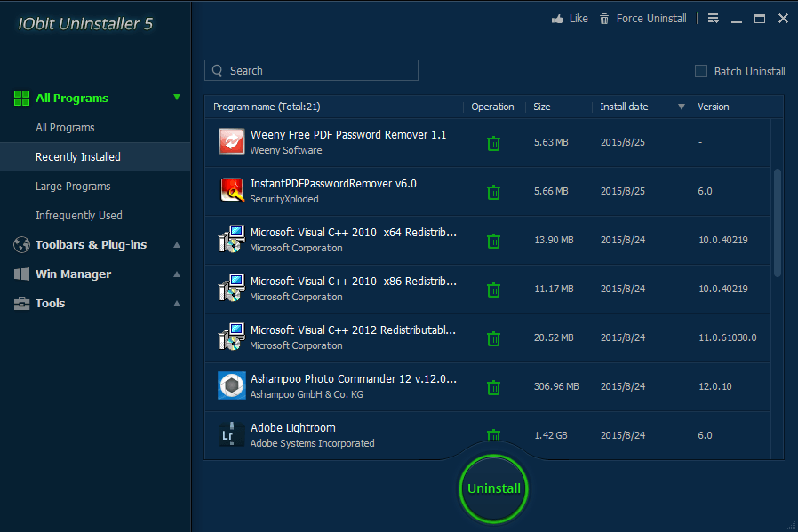Click the program list vertical scrollbar thumb

click(x=778, y=223)
